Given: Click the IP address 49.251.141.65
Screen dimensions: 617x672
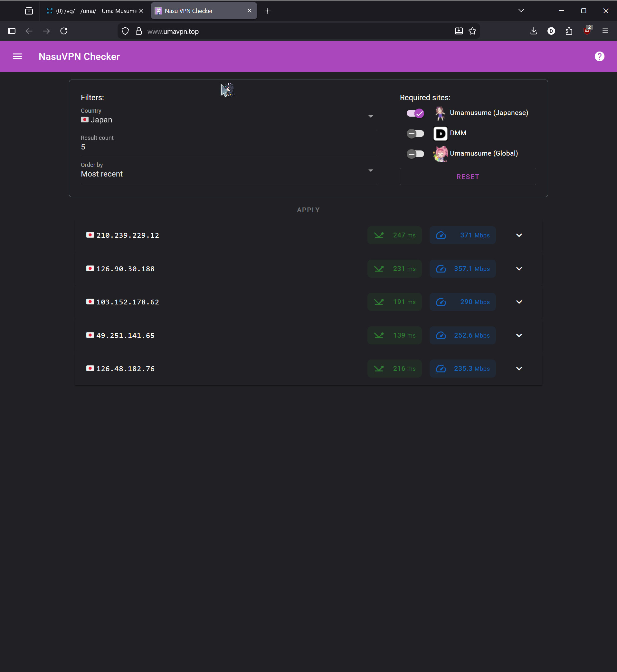Looking at the screenshot, I should pos(126,335).
